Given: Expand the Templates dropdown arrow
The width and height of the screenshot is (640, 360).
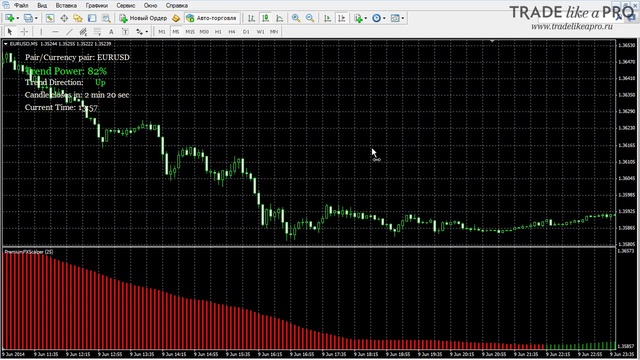Looking at the screenshot, I should pyautogui.click(x=403, y=18).
